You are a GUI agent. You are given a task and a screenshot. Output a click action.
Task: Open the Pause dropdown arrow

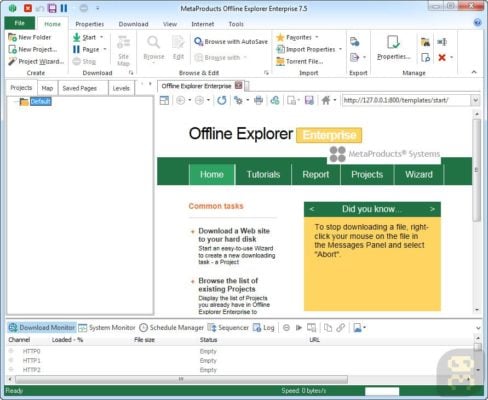coord(105,49)
